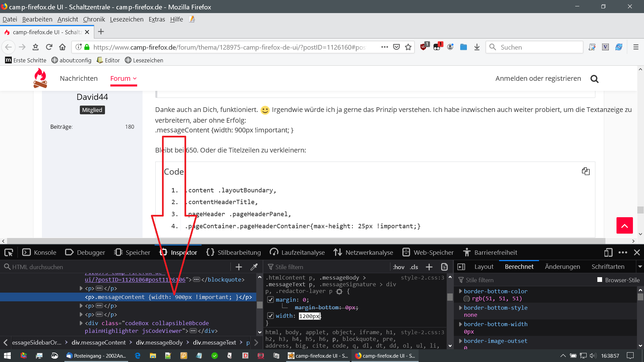Screen dimensions: 644x362
Task: Expand the codeBox div tree node
Action: (x=81, y=323)
